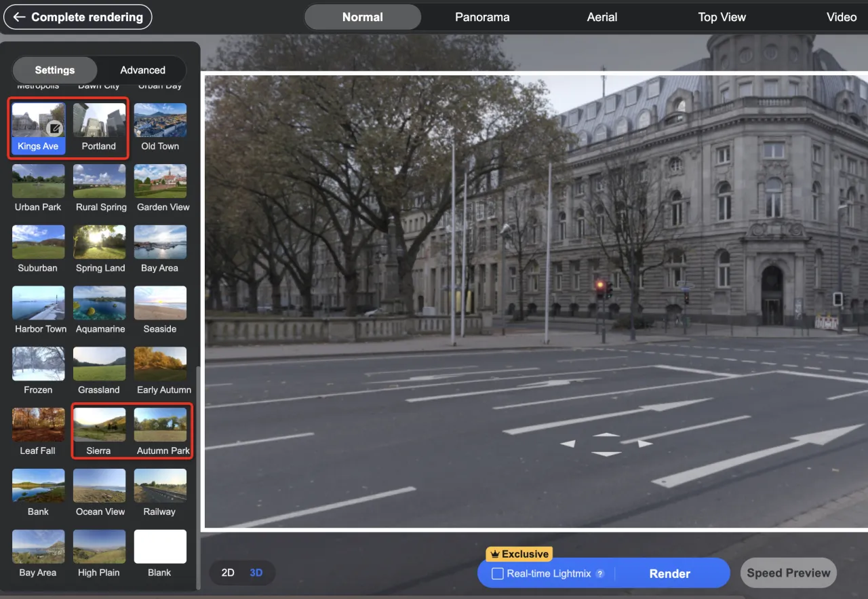Open the Advanced settings tab

click(142, 70)
